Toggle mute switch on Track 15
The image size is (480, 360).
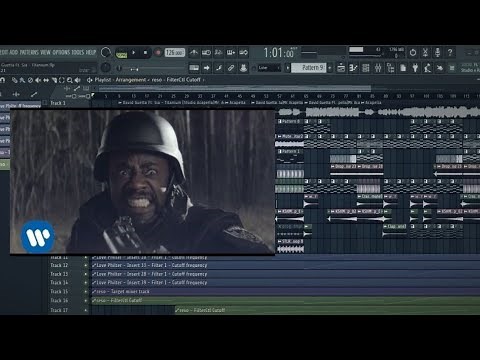click(x=86, y=292)
